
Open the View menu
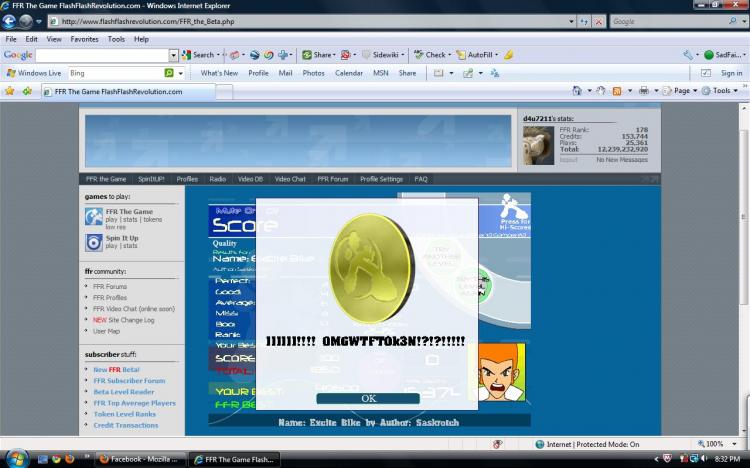pos(54,39)
